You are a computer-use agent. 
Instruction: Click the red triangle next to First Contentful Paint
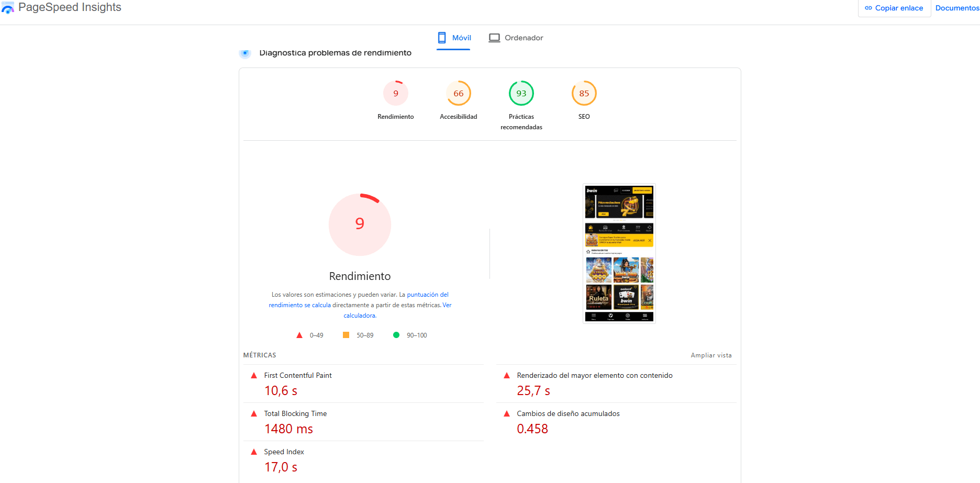254,375
